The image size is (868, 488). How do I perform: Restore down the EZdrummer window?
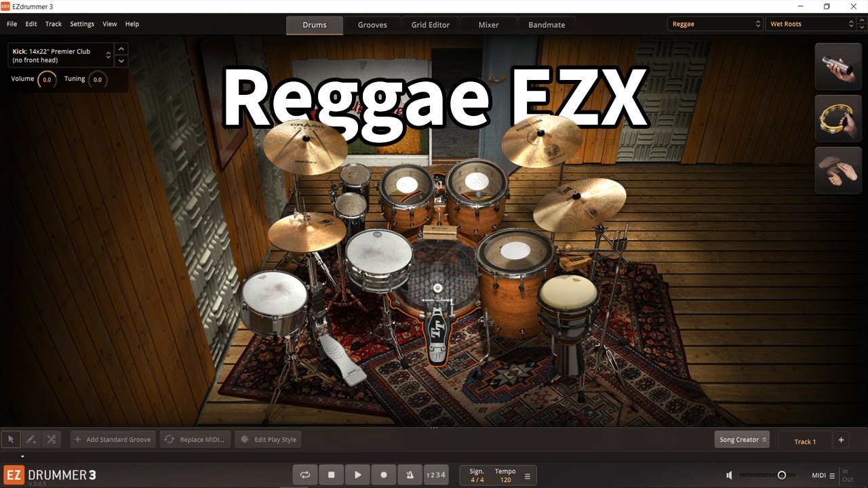coord(827,6)
